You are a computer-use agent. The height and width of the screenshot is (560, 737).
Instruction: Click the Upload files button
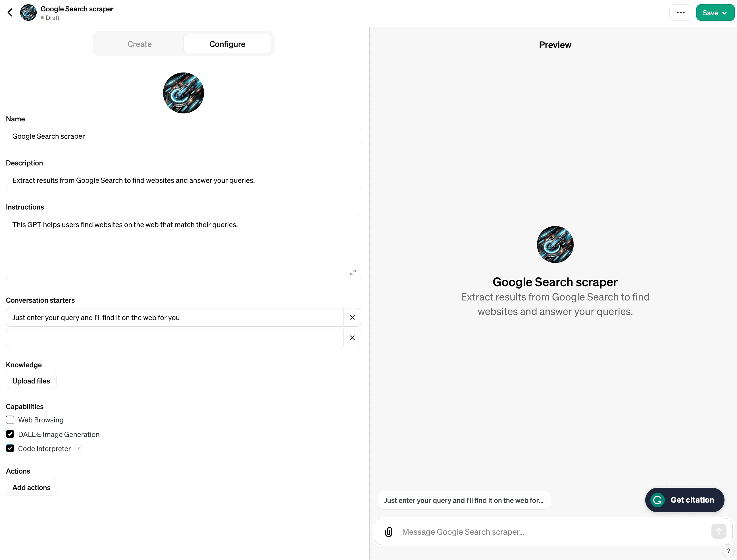31,381
